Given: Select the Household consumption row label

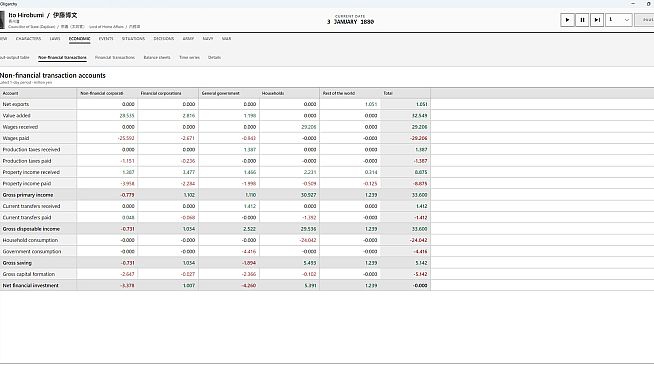Looking at the screenshot, I should 30,240.
